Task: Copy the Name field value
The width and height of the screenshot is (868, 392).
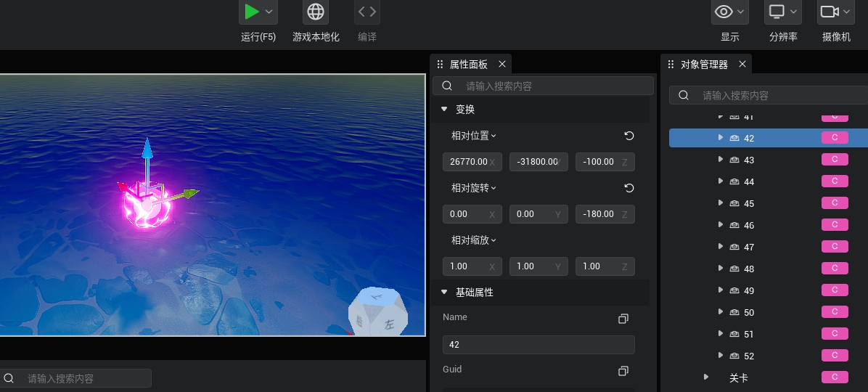Action: pyautogui.click(x=623, y=319)
